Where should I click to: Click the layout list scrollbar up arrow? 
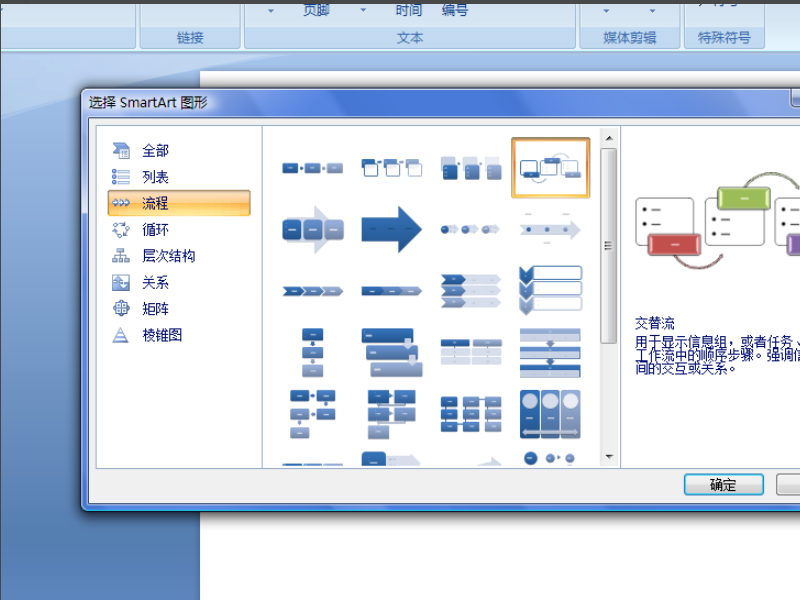pyautogui.click(x=609, y=138)
